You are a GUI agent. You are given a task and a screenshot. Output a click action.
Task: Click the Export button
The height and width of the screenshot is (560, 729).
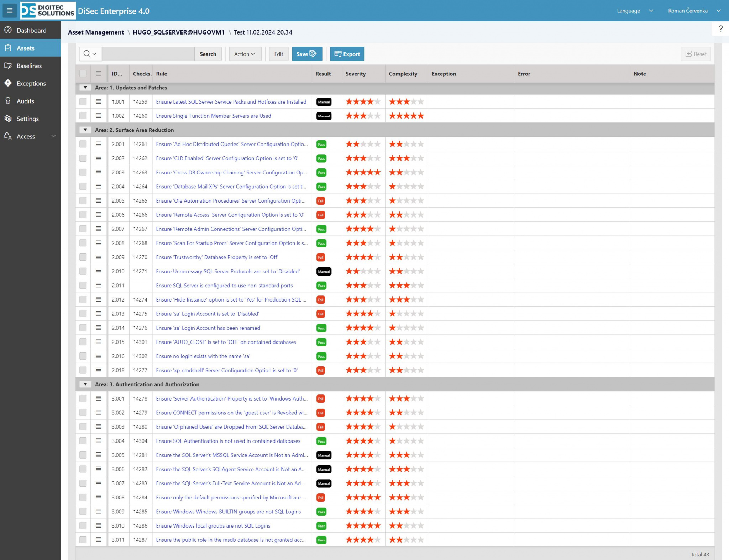coord(347,54)
